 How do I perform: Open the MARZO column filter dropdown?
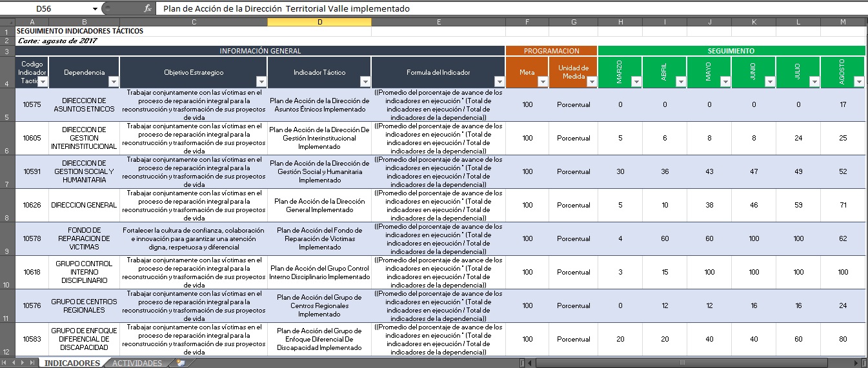(636, 82)
